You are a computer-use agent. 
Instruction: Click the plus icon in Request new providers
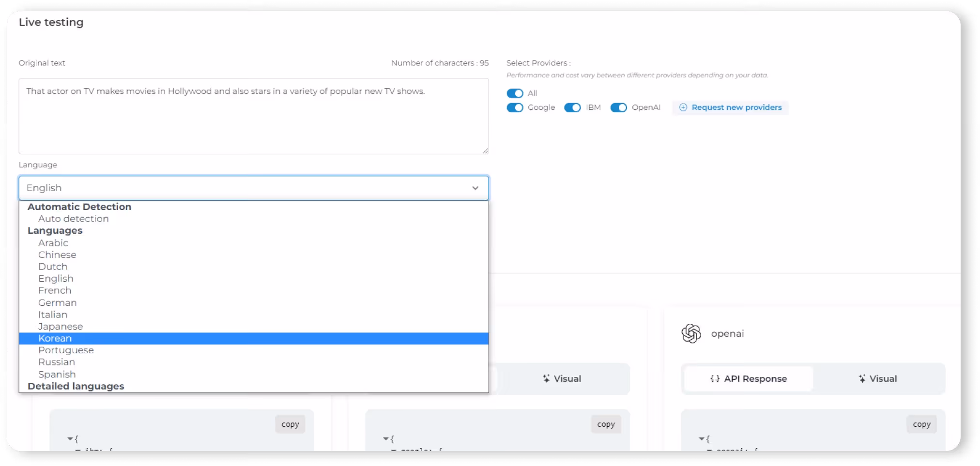point(683,107)
